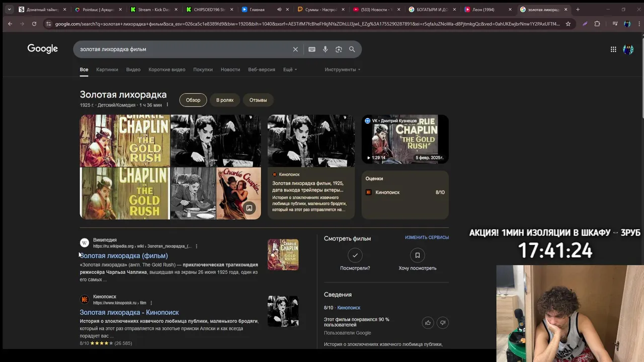This screenshot has width=644, height=362.
Task: Open the Золотая лихорадка (фильм) Wikipedia link
Action: 124,256
